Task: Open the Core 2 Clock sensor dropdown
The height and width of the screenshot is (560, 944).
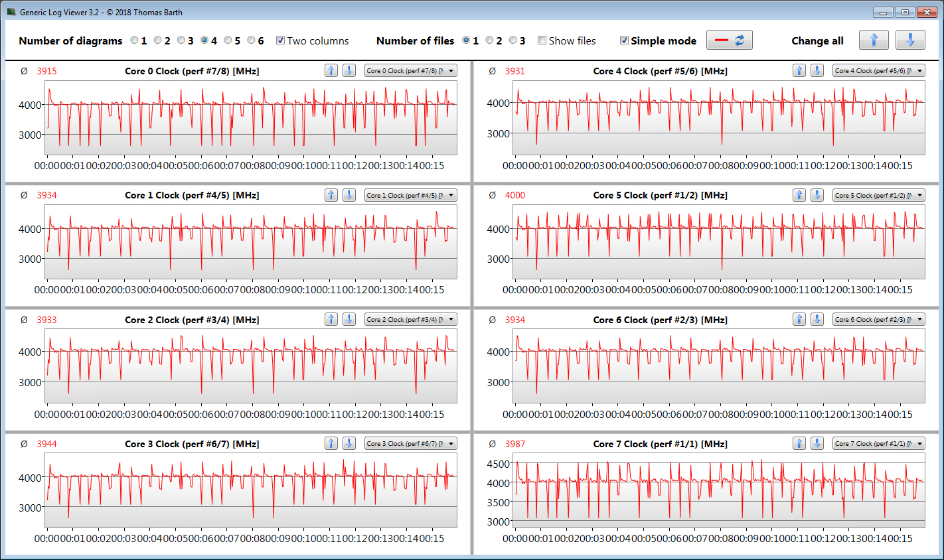Action: pos(411,319)
